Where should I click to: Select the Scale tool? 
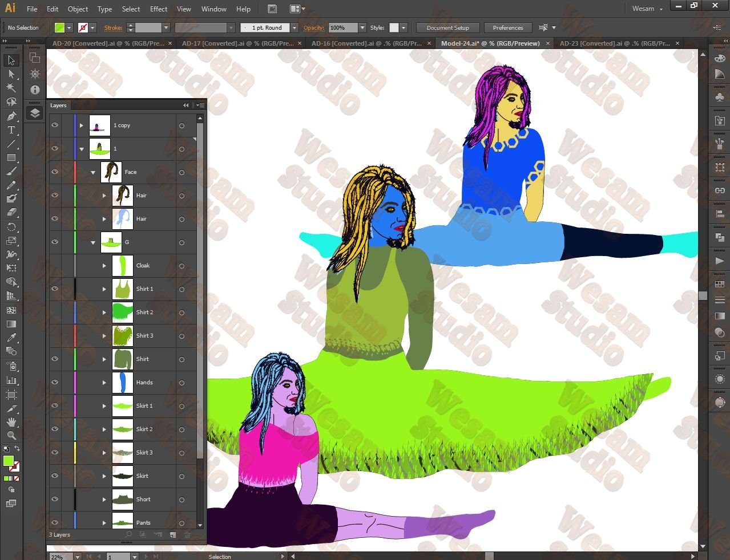click(x=11, y=241)
